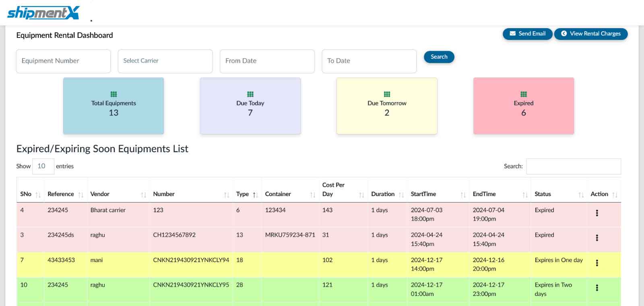Sort table by EndTime column arrows
The height and width of the screenshot is (306, 644).
pyautogui.click(x=525, y=195)
